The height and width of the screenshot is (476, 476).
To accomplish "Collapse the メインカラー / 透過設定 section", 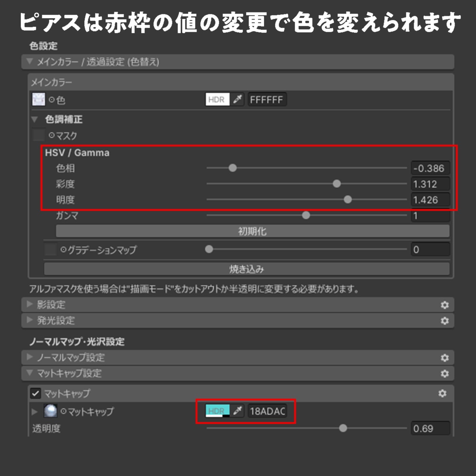I will [x=29, y=61].
